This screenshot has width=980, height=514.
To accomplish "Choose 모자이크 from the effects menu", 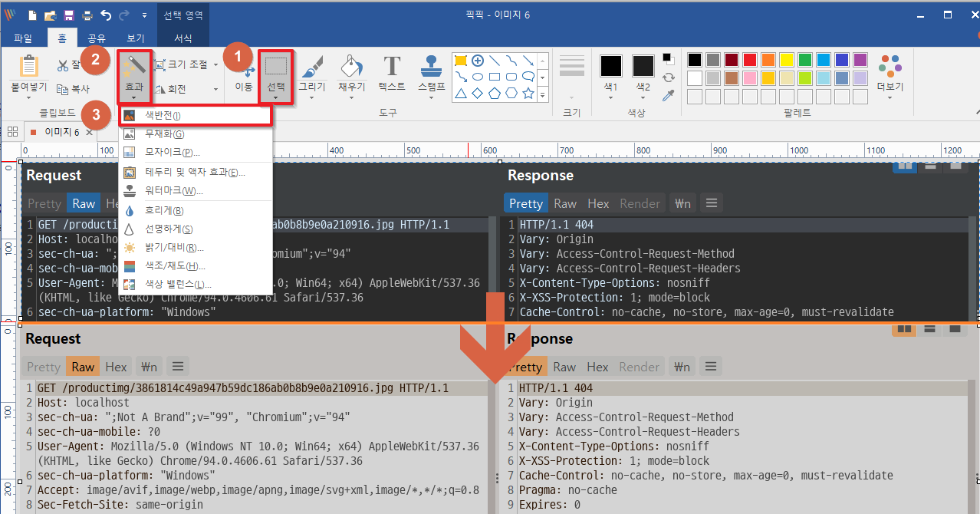I will [x=173, y=153].
